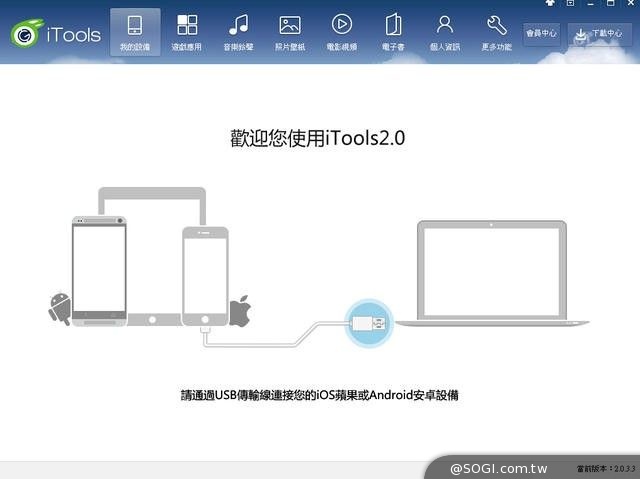
Task: Open the Photos & Wallpapers (照片壁紙) section
Action: tap(290, 32)
